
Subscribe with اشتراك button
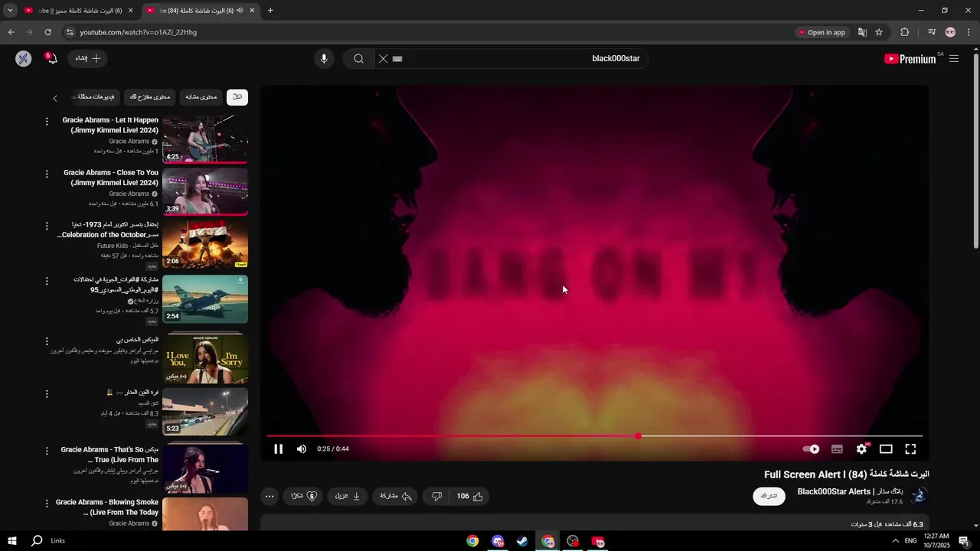[x=769, y=496]
